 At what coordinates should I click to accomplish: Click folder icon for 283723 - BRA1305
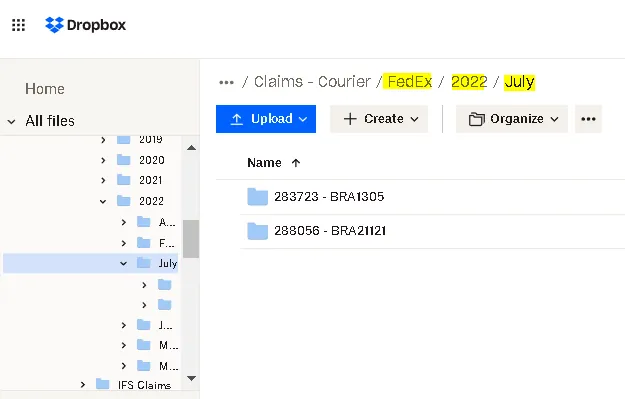pos(257,197)
